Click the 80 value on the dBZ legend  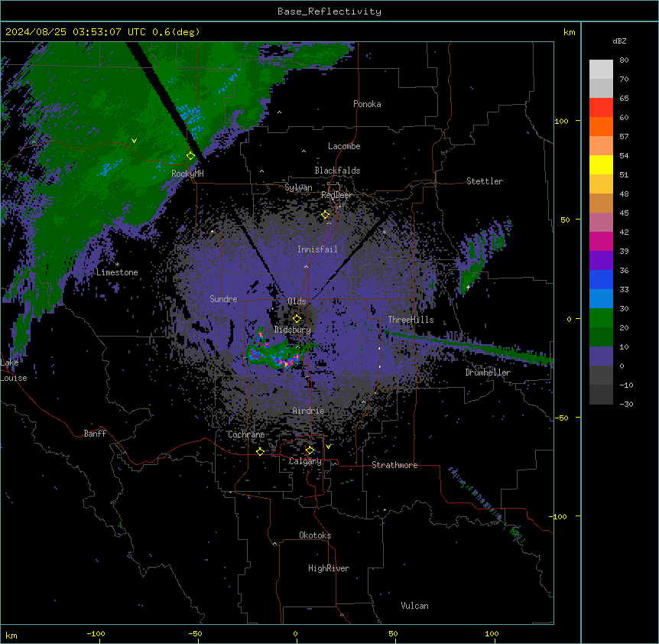[x=624, y=60]
